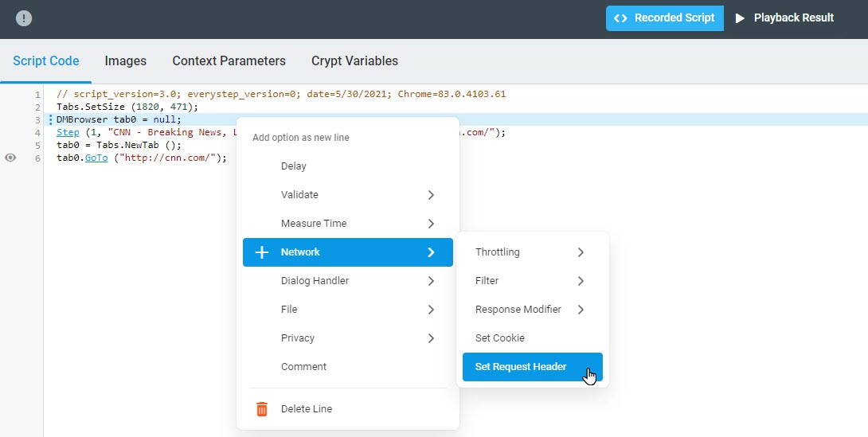Open the Response Modifier submenu arrow

click(581, 309)
